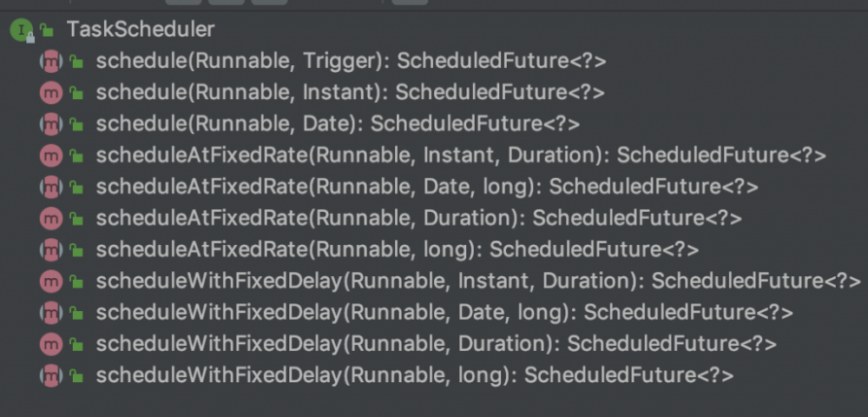Screen dimensions: 868x417
Task: Click method icon of scheduleAtFixedRate(Runnable, Instant, Duration)
Action: pyautogui.click(x=51, y=156)
